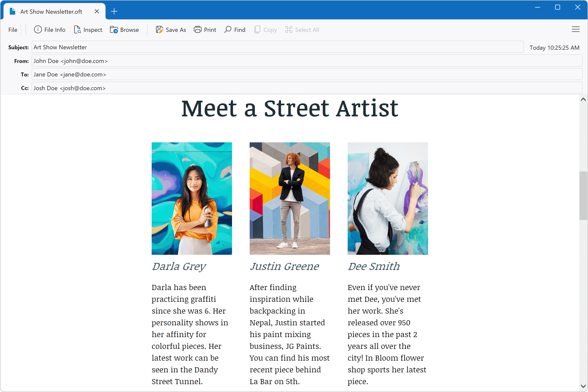Click Darla Grey's portrait image
The height and width of the screenshot is (392, 588).
click(192, 198)
